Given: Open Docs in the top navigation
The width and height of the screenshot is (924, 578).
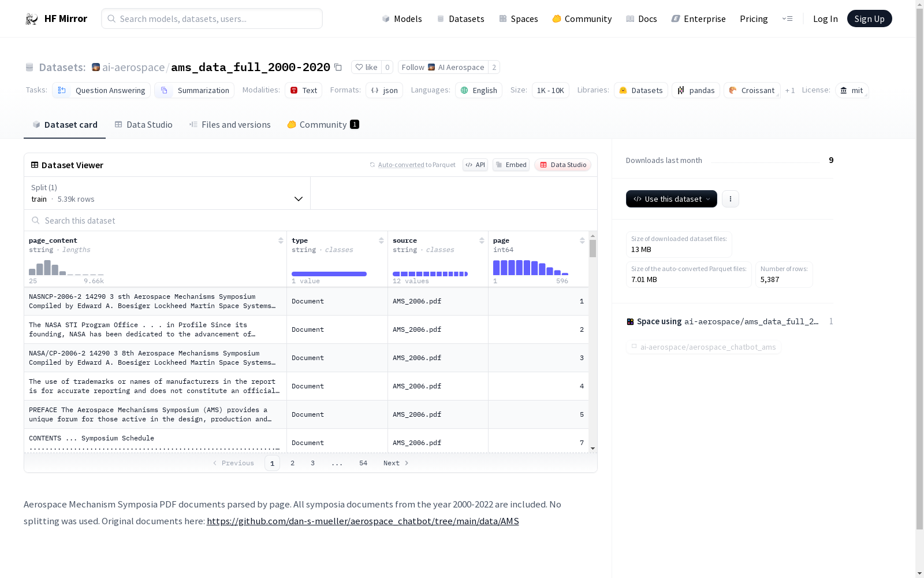Looking at the screenshot, I should (x=642, y=19).
